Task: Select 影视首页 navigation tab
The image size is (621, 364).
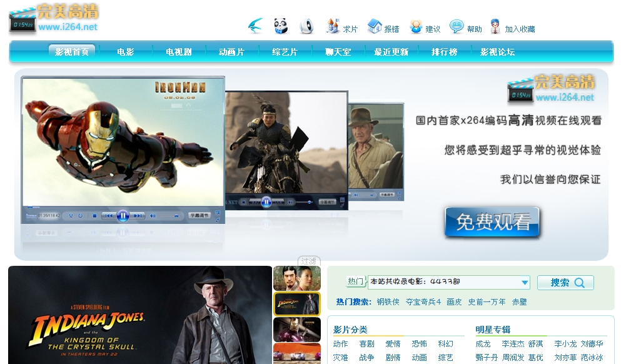Action: tap(72, 51)
